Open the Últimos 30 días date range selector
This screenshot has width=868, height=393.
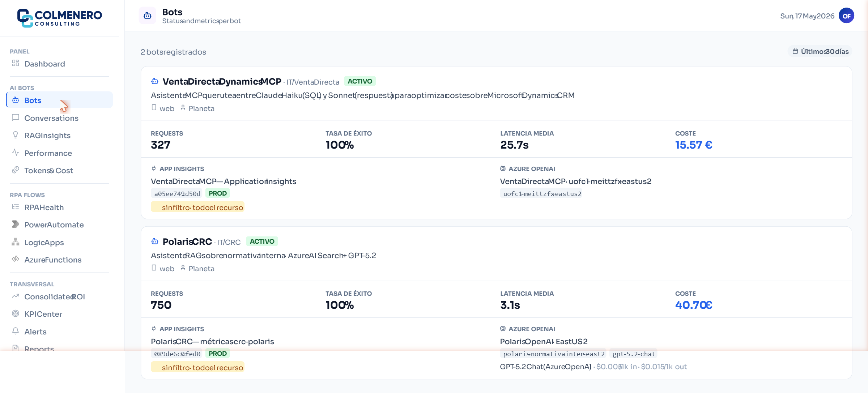tap(820, 51)
